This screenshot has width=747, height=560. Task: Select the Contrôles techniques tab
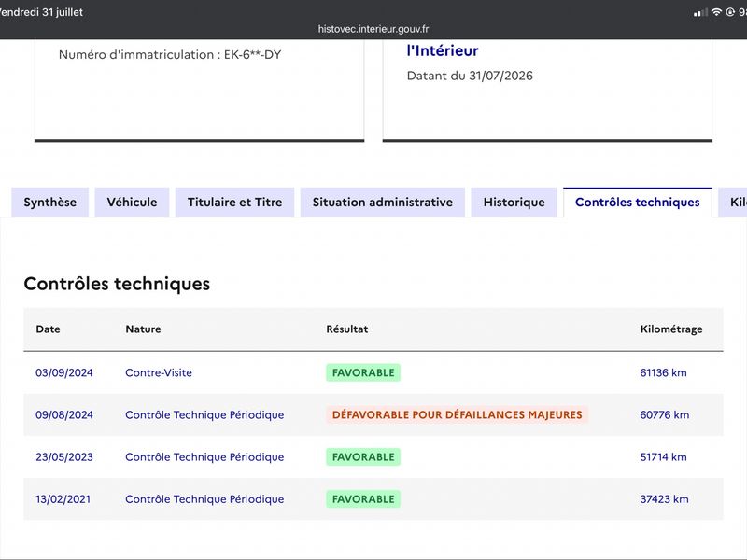click(638, 203)
